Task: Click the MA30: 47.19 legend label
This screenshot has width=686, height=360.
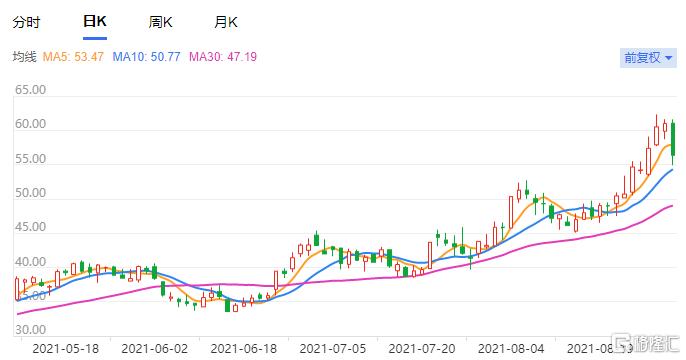Action: pyautogui.click(x=223, y=57)
